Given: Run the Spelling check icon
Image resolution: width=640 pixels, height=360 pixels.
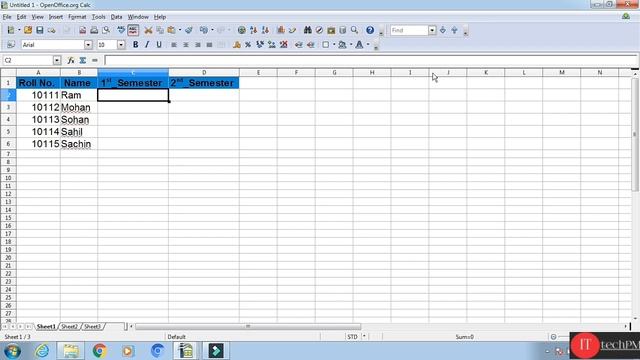Looking at the screenshot, I should (x=121, y=30).
